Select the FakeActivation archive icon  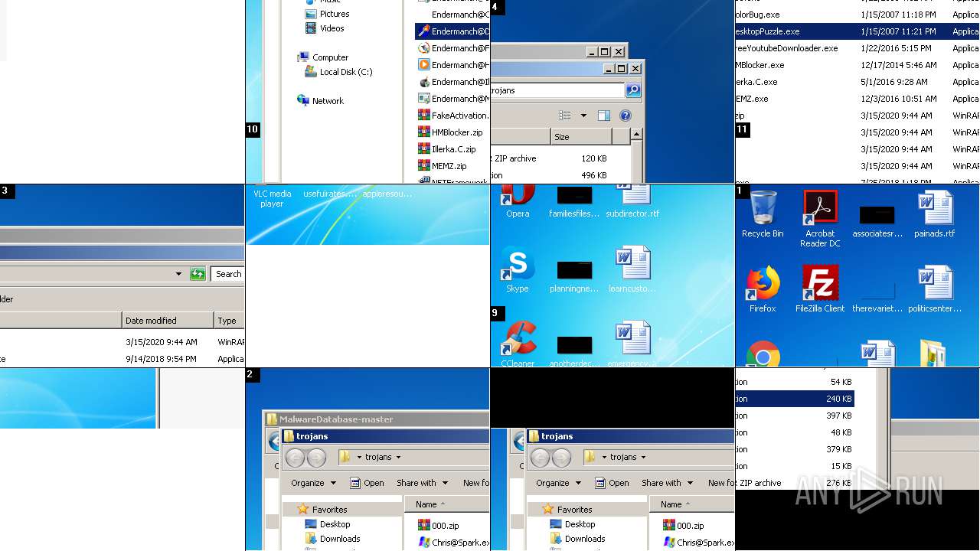point(453,116)
